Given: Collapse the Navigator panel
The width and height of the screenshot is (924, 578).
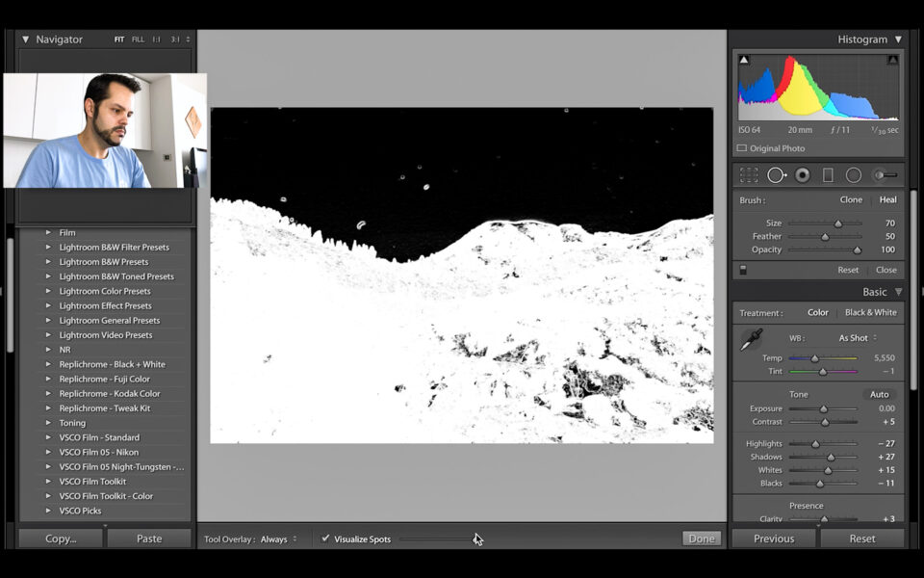Looking at the screenshot, I should [25, 39].
